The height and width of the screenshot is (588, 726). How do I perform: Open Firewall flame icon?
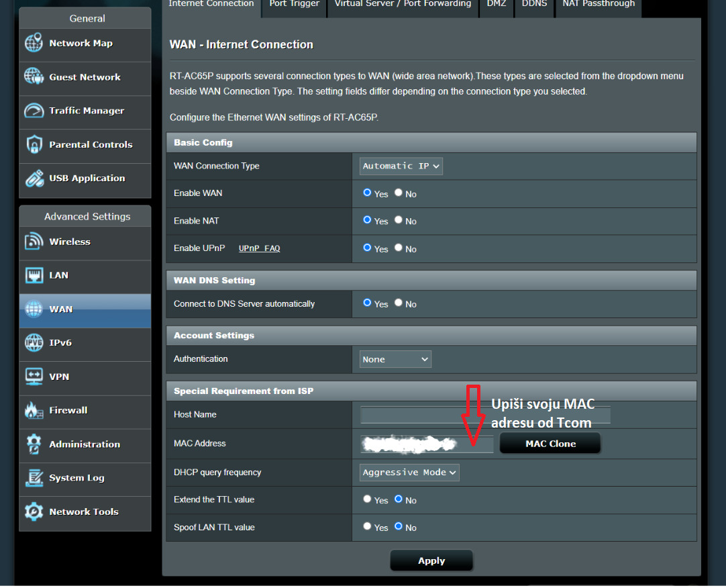point(34,410)
